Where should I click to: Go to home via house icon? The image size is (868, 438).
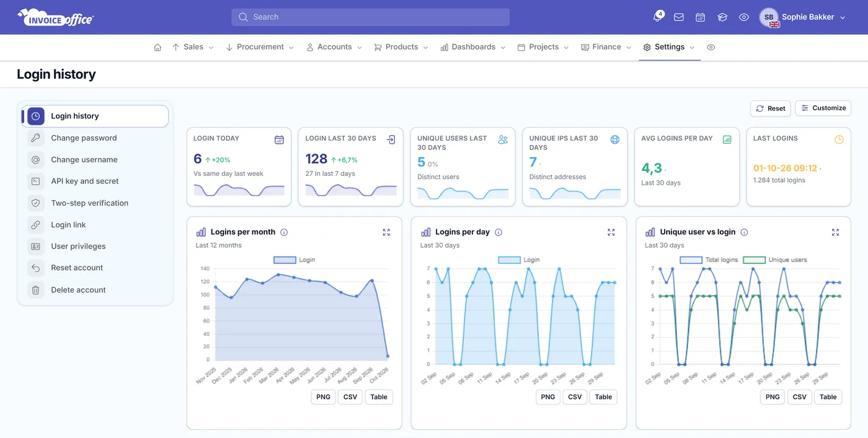(157, 47)
